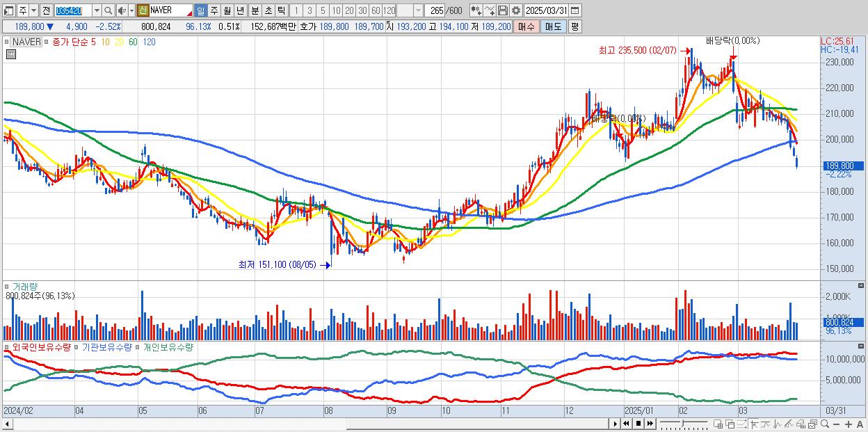Select weekly 주 chart period
868x432 pixels.
(214, 10)
